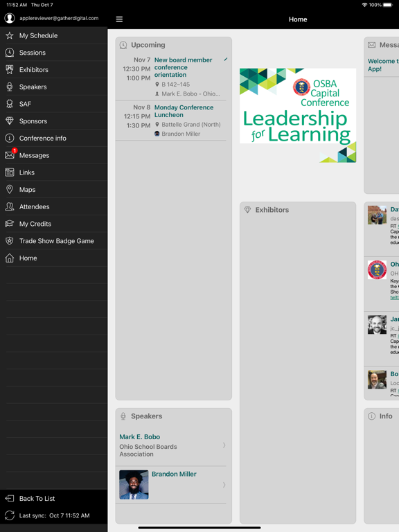The image size is (399, 532).
Task: Click the Back To List exit icon
Action: 10,499
